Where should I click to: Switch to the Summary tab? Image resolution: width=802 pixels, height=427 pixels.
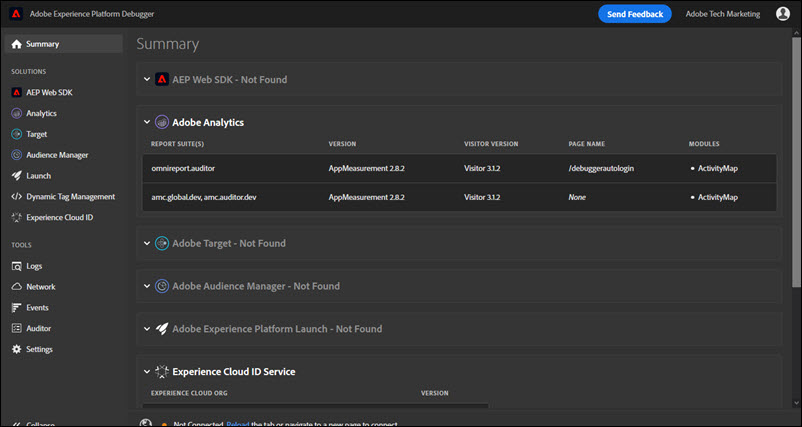pyautogui.click(x=42, y=44)
